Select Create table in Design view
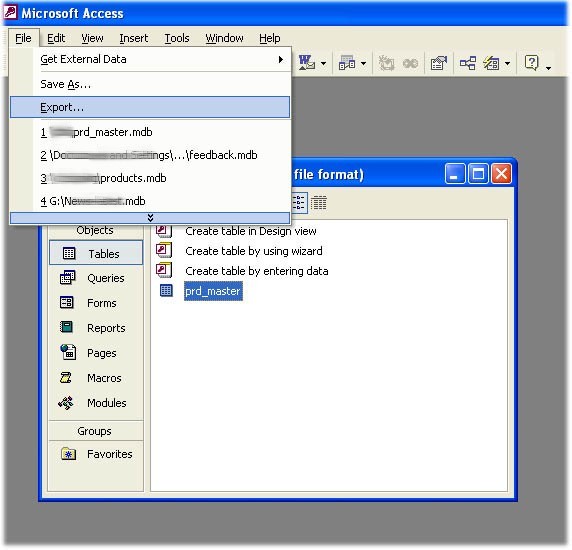Image resolution: width=572 pixels, height=550 pixels. coord(251,231)
